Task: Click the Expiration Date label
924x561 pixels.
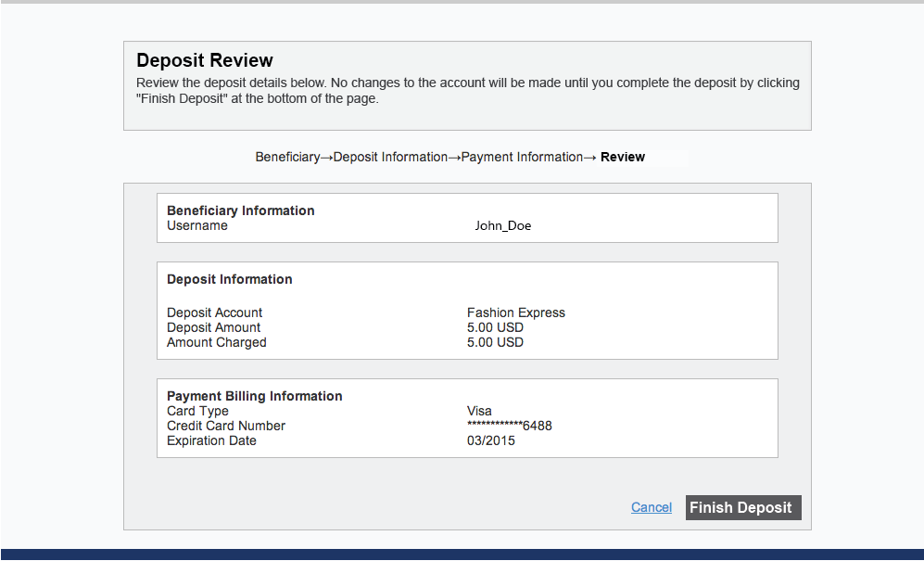Action: tap(211, 440)
